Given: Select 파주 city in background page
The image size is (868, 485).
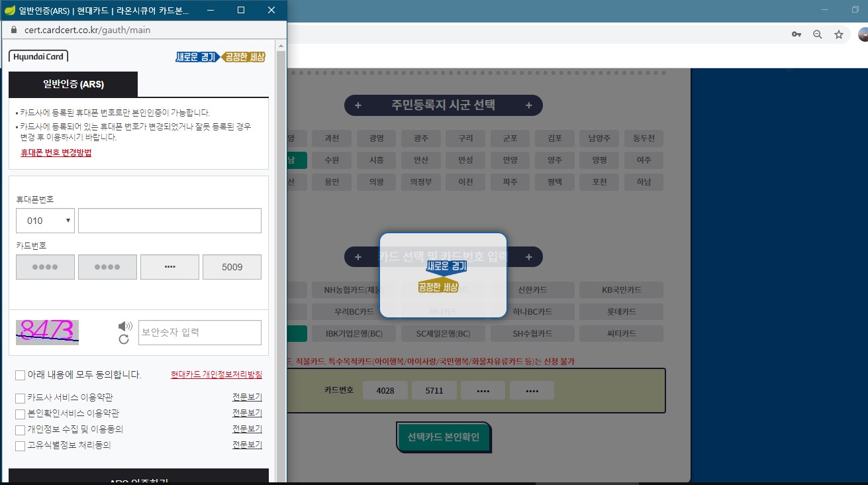Looking at the screenshot, I should click(510, 182).
